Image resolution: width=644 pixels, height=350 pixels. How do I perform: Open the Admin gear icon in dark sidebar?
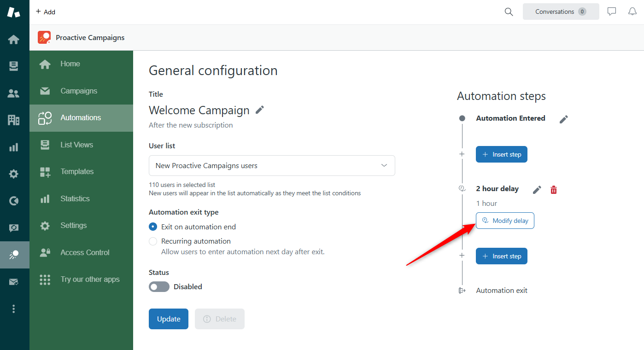pos(14,174)
